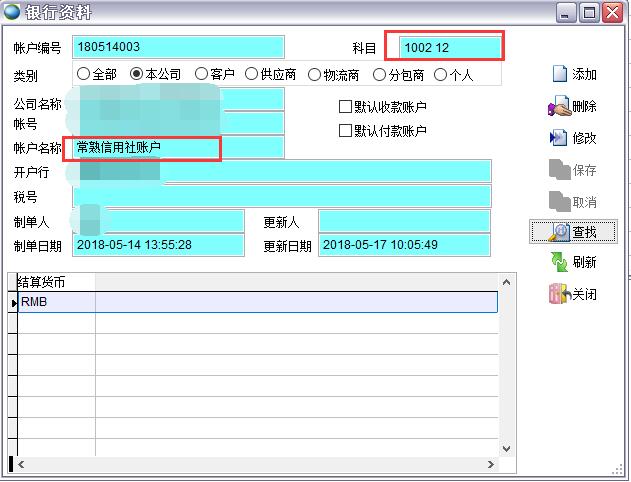Image resolution: width=631 pixels, height=482 pixels.
Task: Click the grid's vertical scrollbar down arrow
Action: click(x=505, y=448)
